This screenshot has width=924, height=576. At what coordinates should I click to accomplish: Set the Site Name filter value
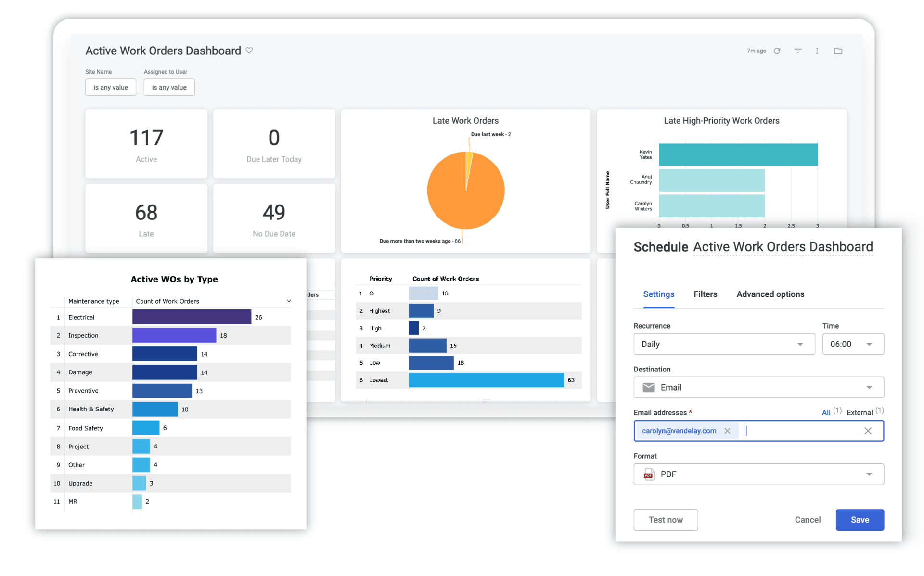(111, 87)
